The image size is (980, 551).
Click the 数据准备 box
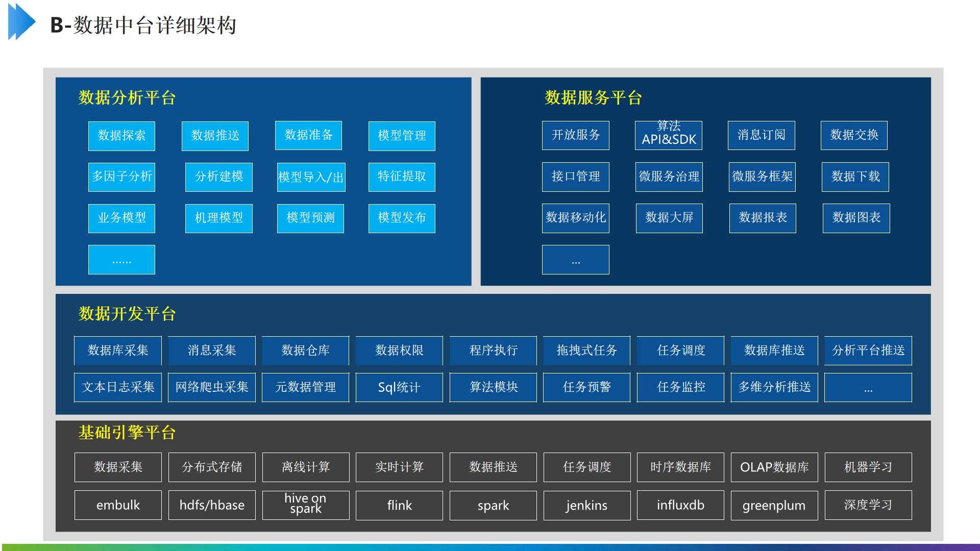(x=308, y=135)
